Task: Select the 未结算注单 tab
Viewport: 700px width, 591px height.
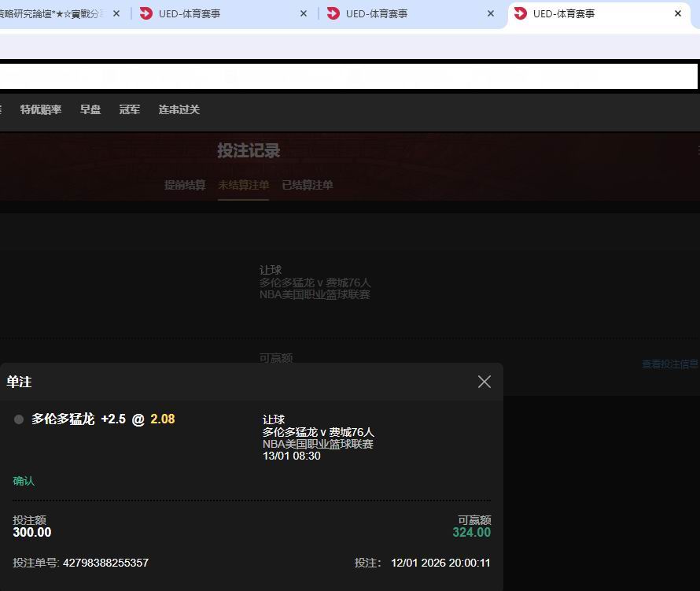Action: point(243,185)
